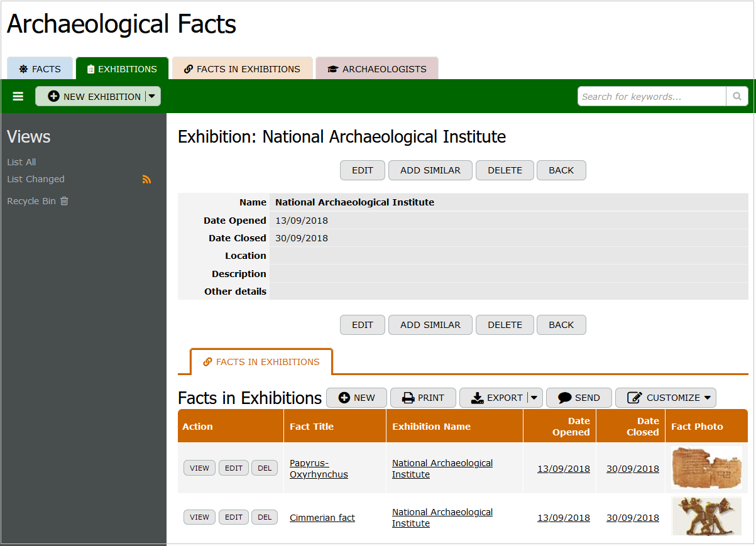Screen dimensions: 756x546
Task: Click the Papyrus fact photo thumbnail
Action: 706,467
